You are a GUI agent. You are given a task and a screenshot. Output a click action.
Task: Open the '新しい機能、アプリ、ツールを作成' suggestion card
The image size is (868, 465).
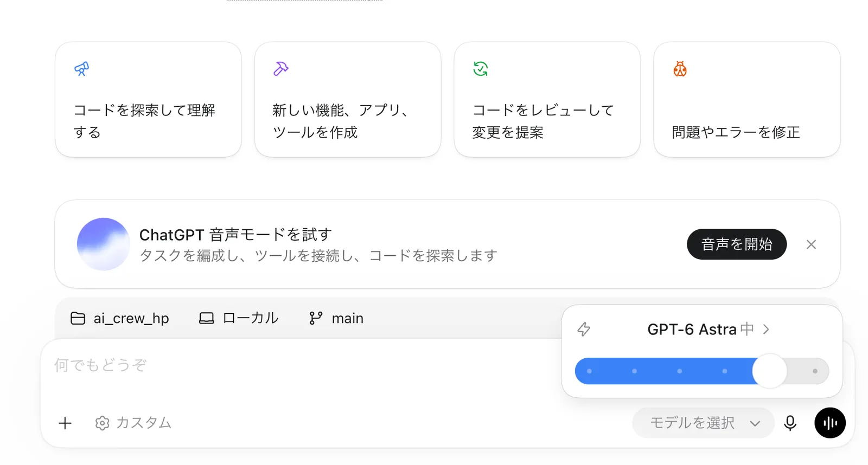tap(348, 100)
